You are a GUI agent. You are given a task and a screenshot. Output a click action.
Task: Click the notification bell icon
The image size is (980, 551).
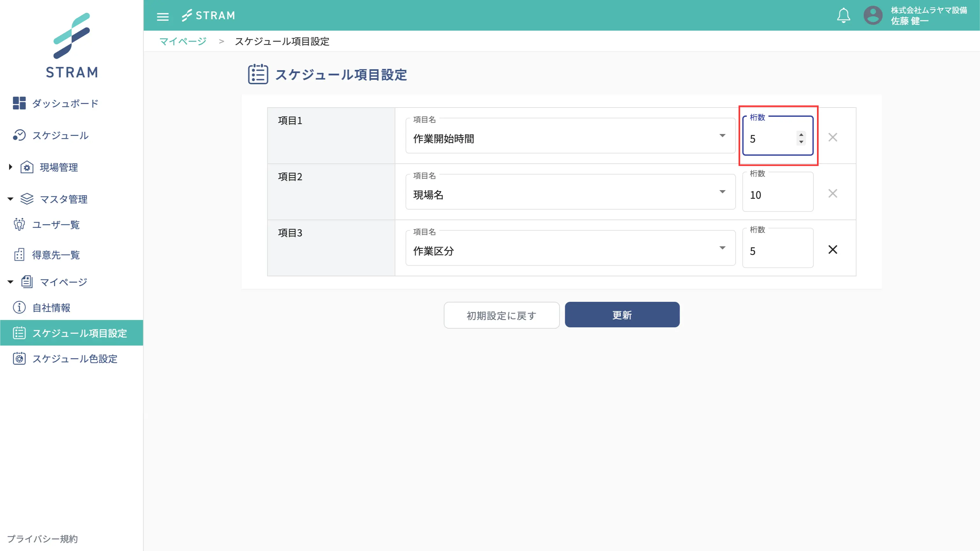[843, 15]
